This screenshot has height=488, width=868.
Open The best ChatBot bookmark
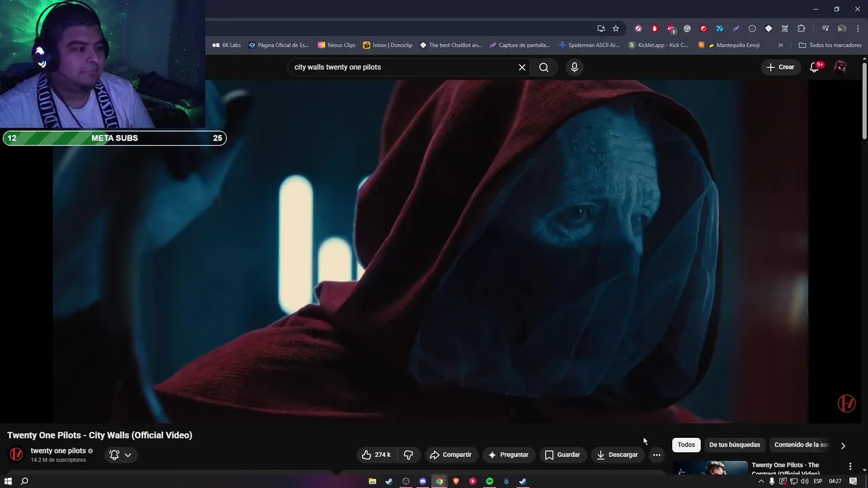450,45
